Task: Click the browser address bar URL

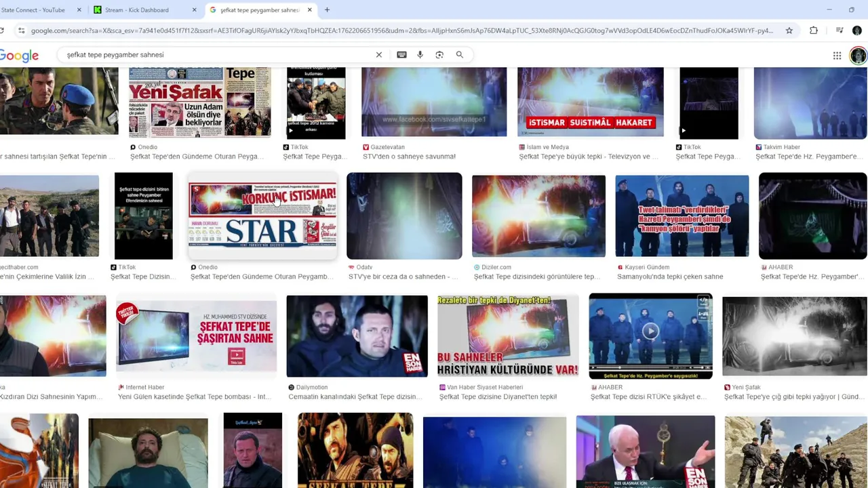Action: [401, 30]
